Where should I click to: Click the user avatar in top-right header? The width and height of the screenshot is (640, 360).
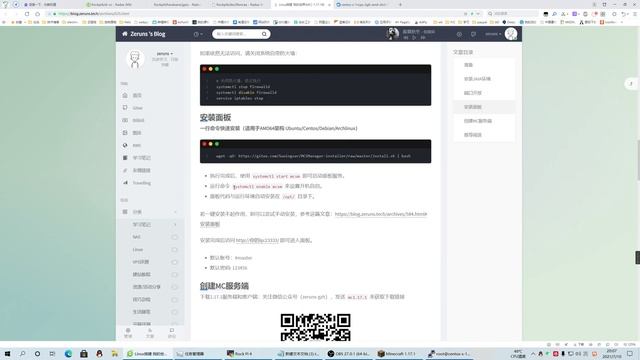coord(511,34)
